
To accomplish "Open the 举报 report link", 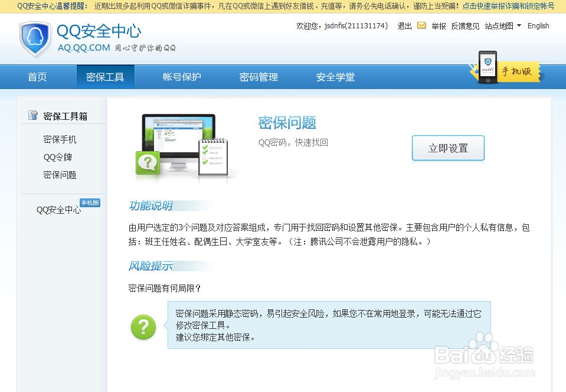I will pyautogui.click(x=439, y=26).
